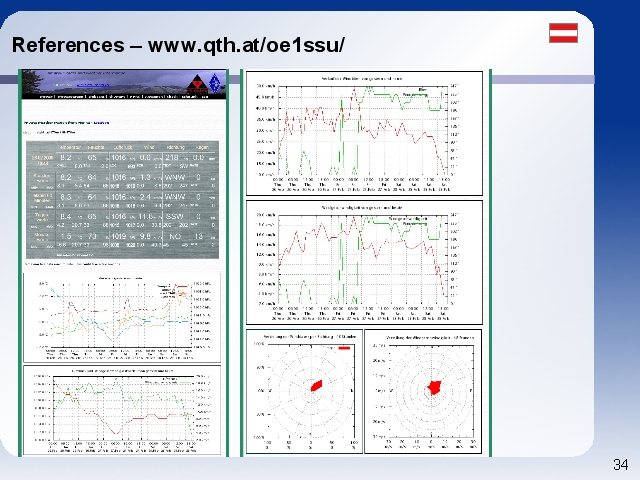Click the red blob in right polar chart
This screenshot has width=640, height=480.
(434, 387)
